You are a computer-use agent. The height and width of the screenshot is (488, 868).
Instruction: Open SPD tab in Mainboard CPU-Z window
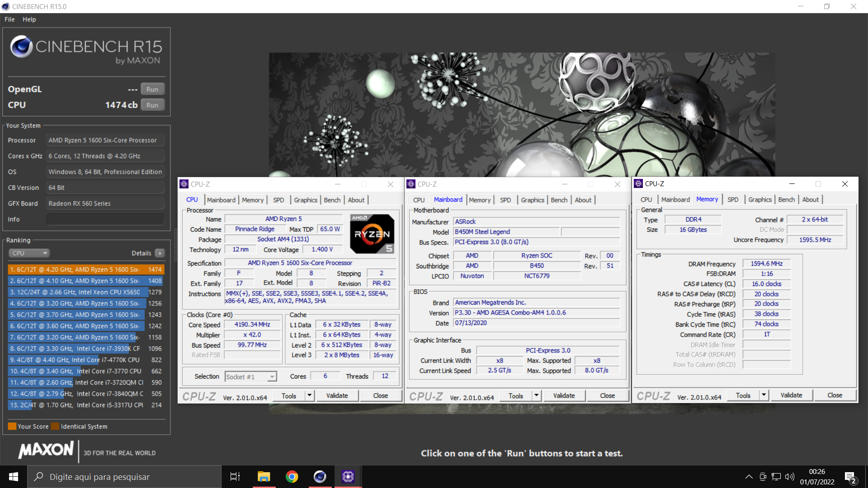coord(505,200)
